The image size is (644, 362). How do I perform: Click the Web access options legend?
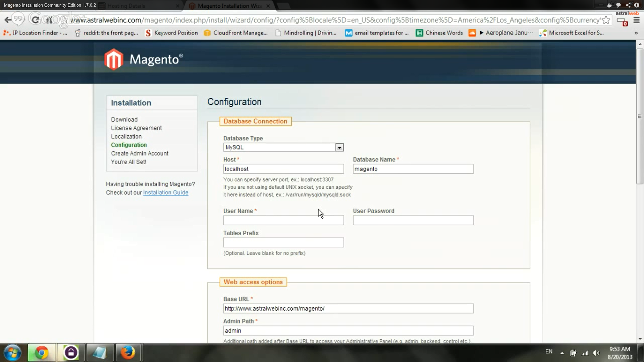[x=253, y=282]
